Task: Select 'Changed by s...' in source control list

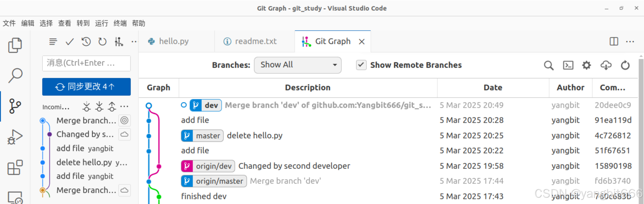Action: tap(85, 134)
